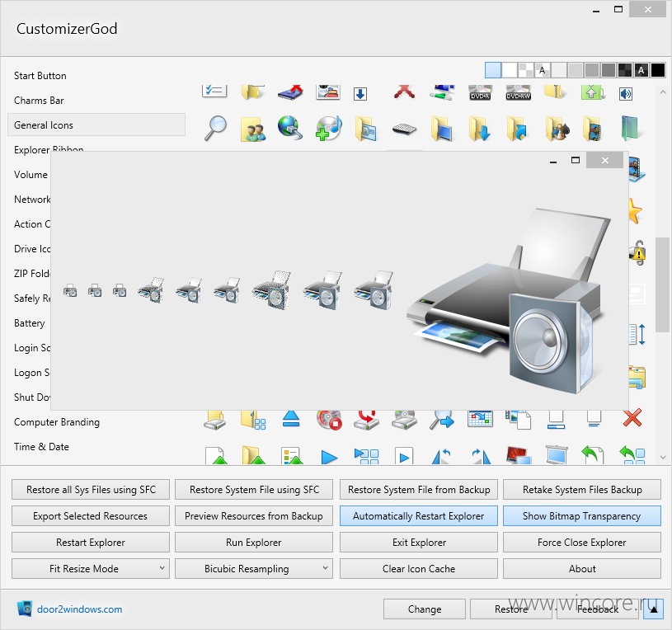Click Export Selected Resources

coord(91,516)
